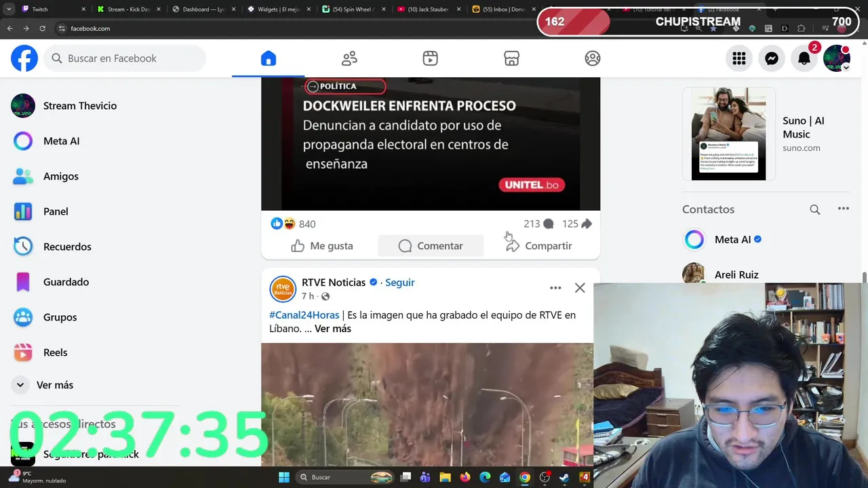Open the Contactos options three-dots menu
The image size is (868, 488).
844,209
